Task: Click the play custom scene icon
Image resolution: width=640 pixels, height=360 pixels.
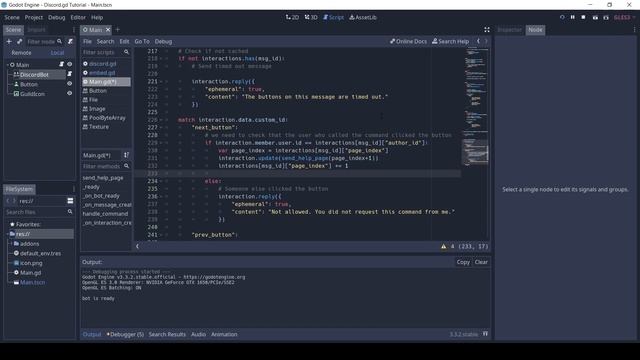Action: click(606, 18)
